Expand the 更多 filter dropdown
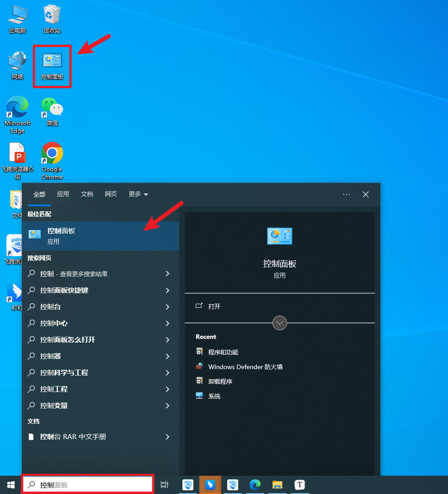The height and width of the screenshot is (494, 448). [x=138, y=194]
